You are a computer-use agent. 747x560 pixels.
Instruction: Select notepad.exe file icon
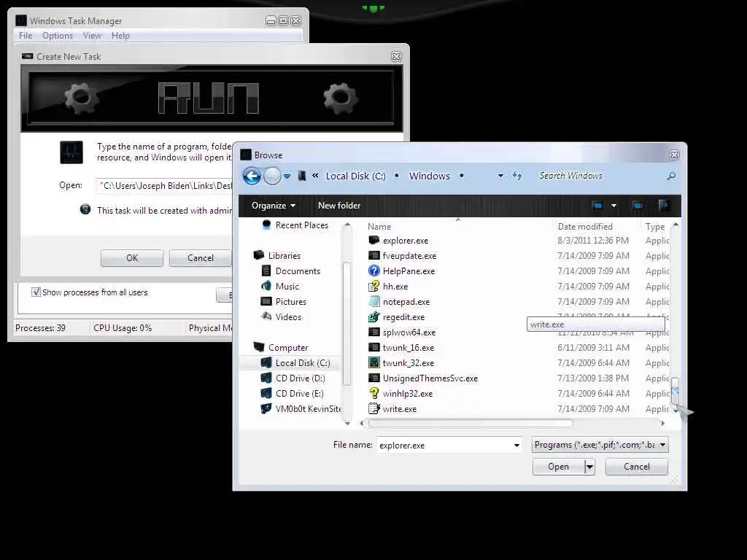[x=374, y=301]
